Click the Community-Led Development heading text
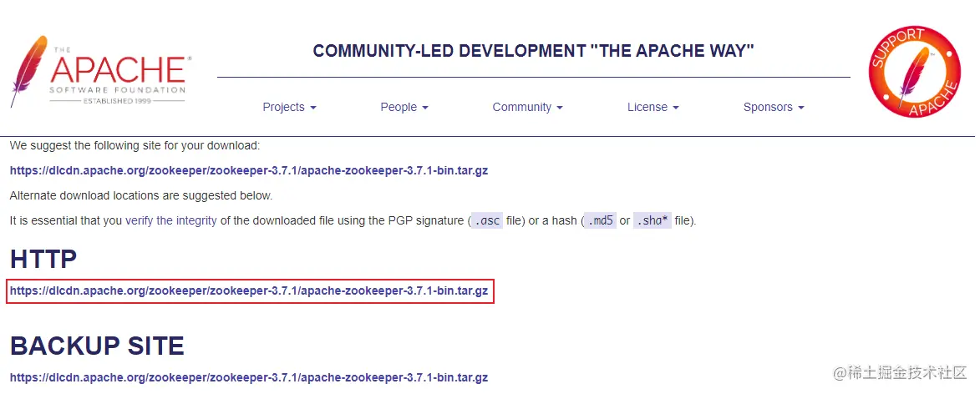This screenshot has width=980, height=394. 533,51
